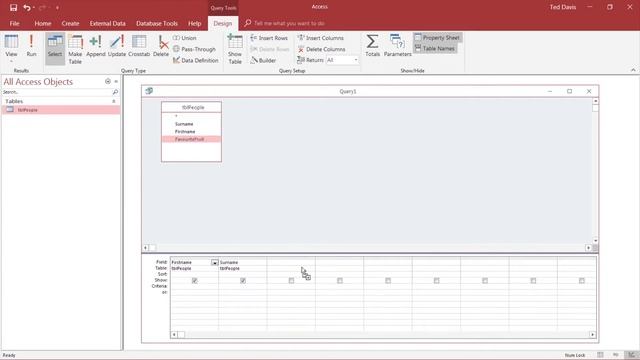Image resolution: width=640 pixels, height=360 pixels.
Task: Choose Update query type
Action: (117, 46)
